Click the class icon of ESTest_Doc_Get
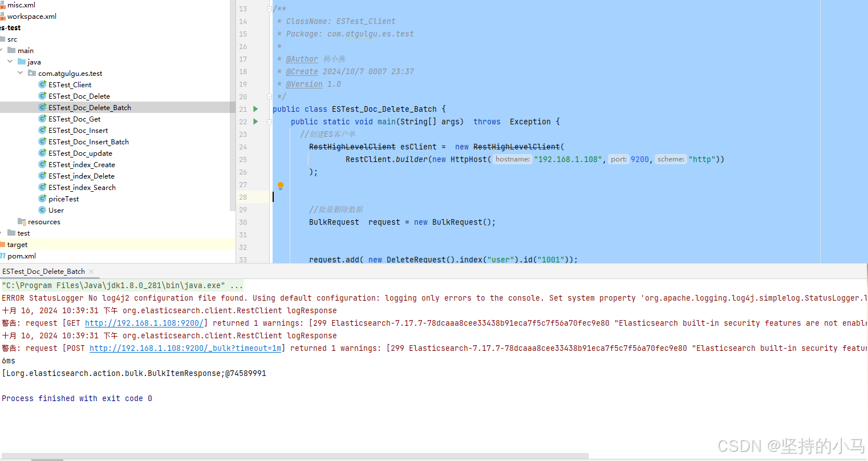This screenshot has height=461, width=868. (42, 119)
